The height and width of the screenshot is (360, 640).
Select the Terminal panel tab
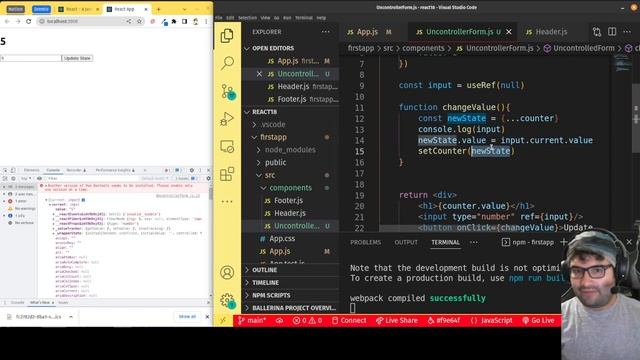pos(445,242)
